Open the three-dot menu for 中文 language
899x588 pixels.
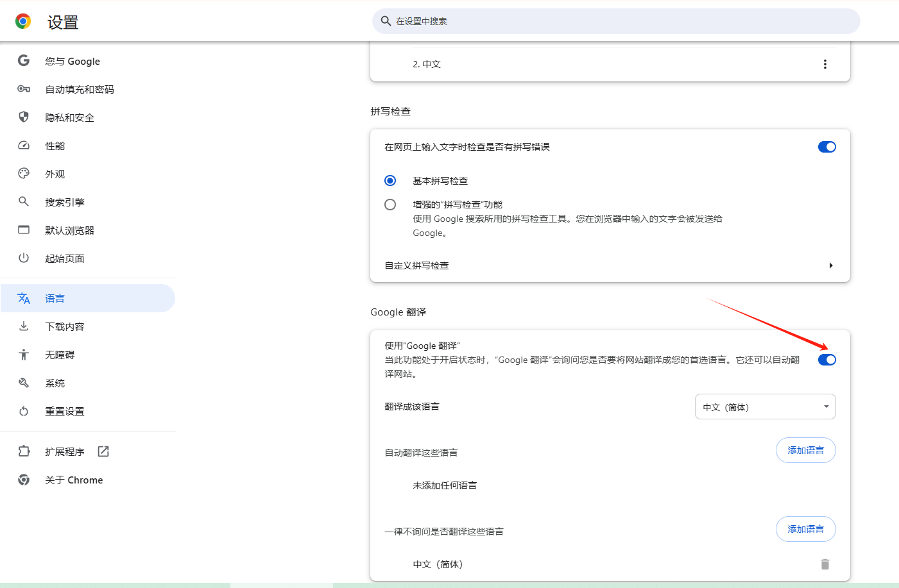pos(825,64)
